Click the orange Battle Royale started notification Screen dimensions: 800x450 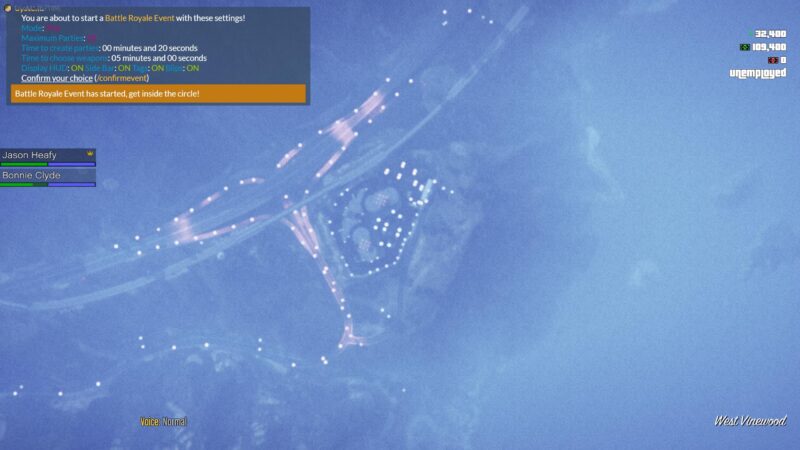coord(157,94)
